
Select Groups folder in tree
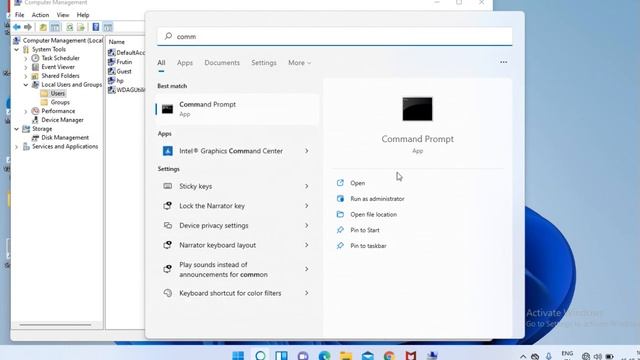pos(60,102)
